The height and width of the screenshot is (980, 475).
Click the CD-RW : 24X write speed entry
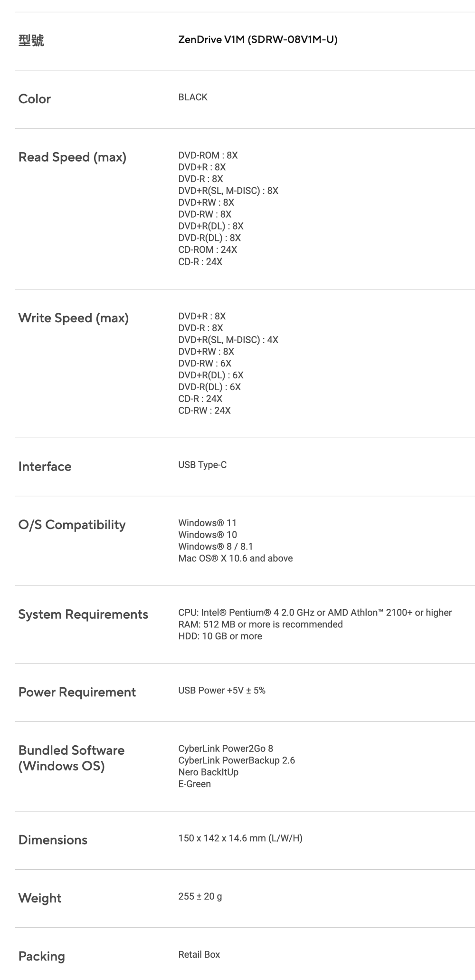pos(204,411)
